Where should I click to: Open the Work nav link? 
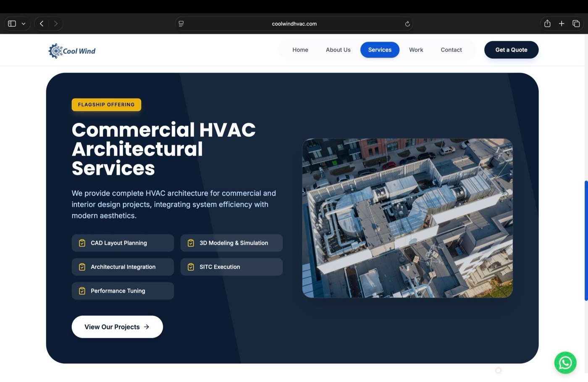pos(416,50)
